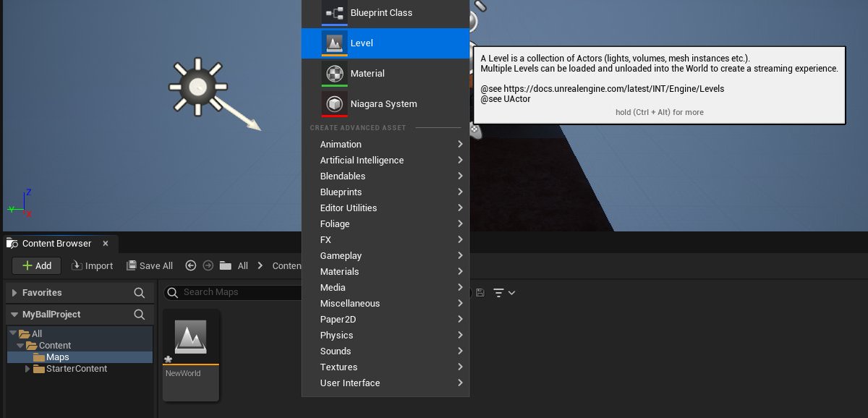Click the NewWorld asset name label
Viewport: 868px width, 418px height.
[183, 373]
